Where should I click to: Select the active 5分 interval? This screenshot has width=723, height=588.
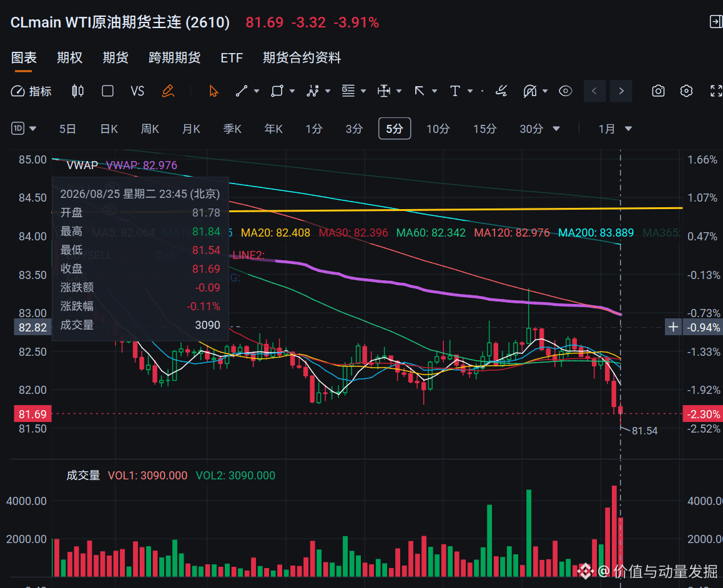395,129
